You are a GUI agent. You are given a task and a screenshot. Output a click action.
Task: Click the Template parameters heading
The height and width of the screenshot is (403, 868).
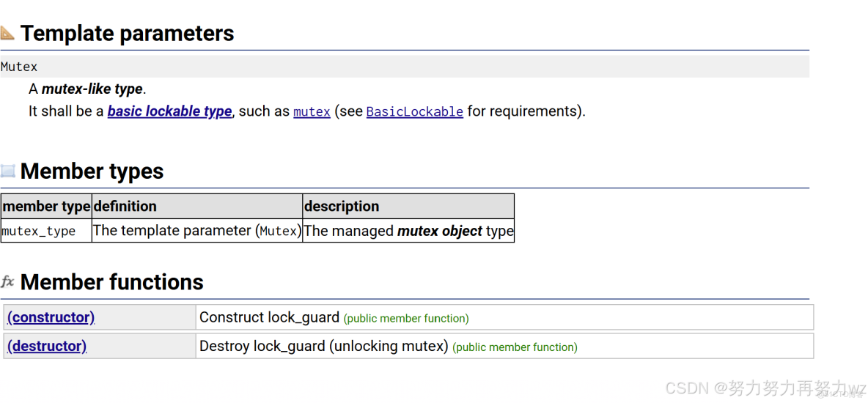(x=127, y=33)
